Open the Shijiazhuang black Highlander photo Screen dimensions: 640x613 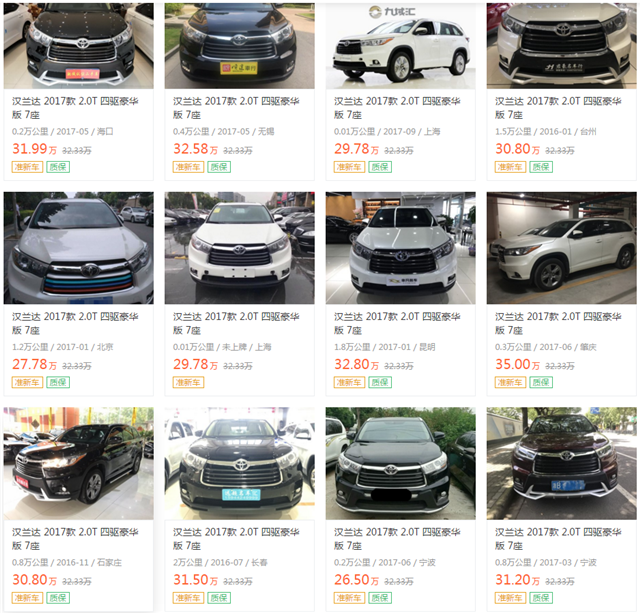(79, 463)
